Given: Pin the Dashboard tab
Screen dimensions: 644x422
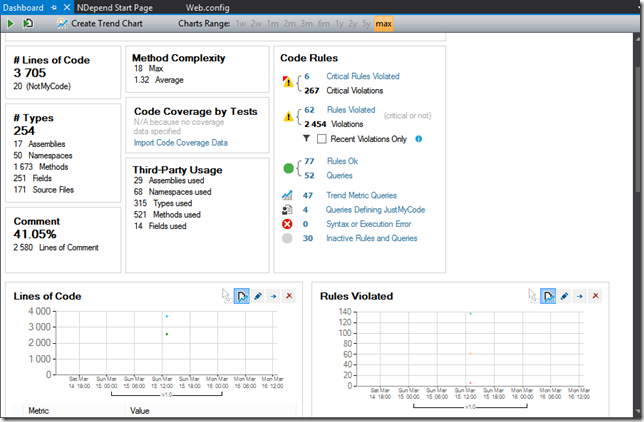Looking at the screenshot, I should coord(54,8).
